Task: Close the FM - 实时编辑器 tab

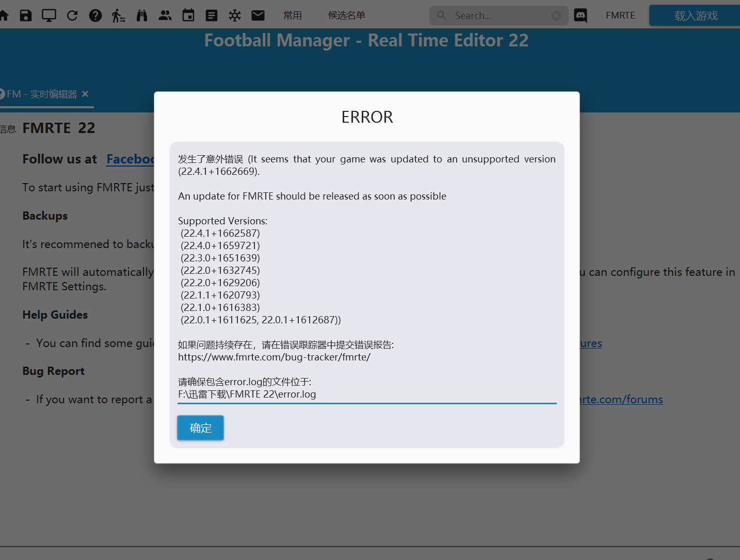Action: click(x=85, y=94)
